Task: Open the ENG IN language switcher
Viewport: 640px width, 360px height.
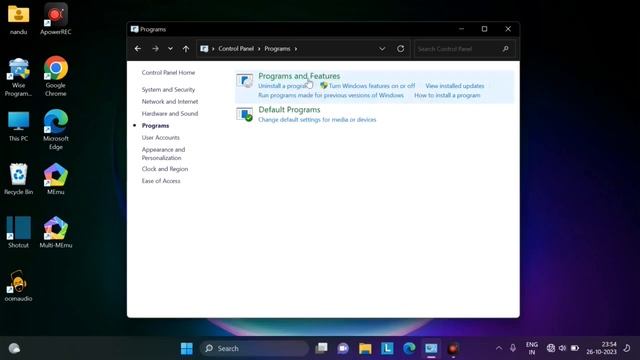Action: [531, 348]
